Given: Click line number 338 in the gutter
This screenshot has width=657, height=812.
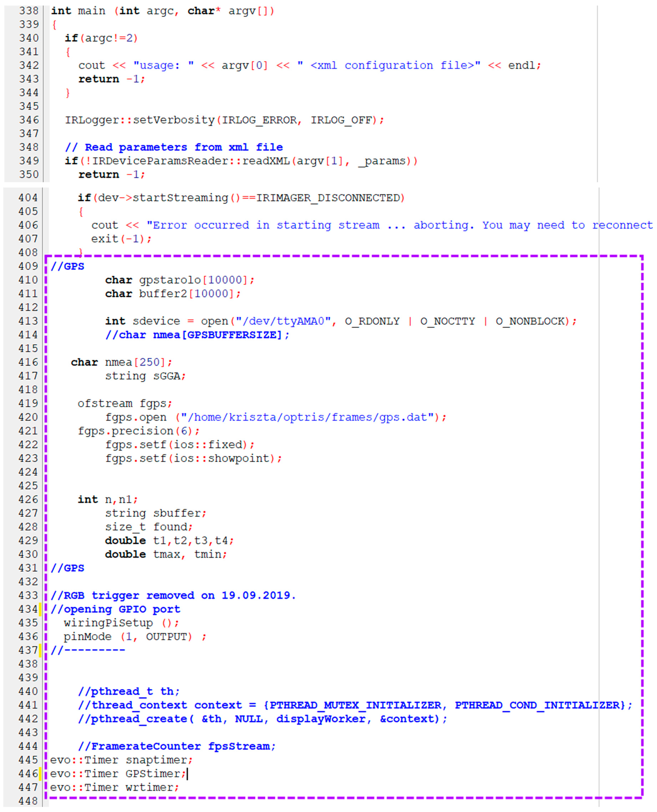Looking at the screenshot, I should tap(29, 11).
